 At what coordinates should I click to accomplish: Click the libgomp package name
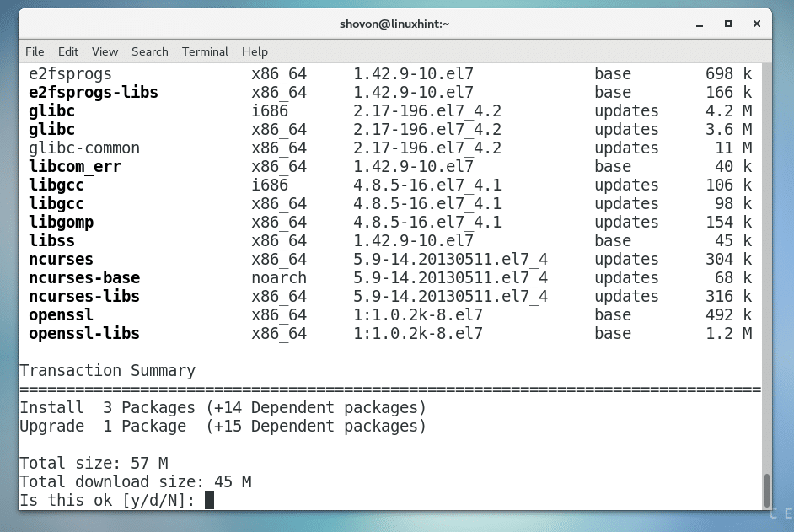pyautogui.click(x=61, y=223)
